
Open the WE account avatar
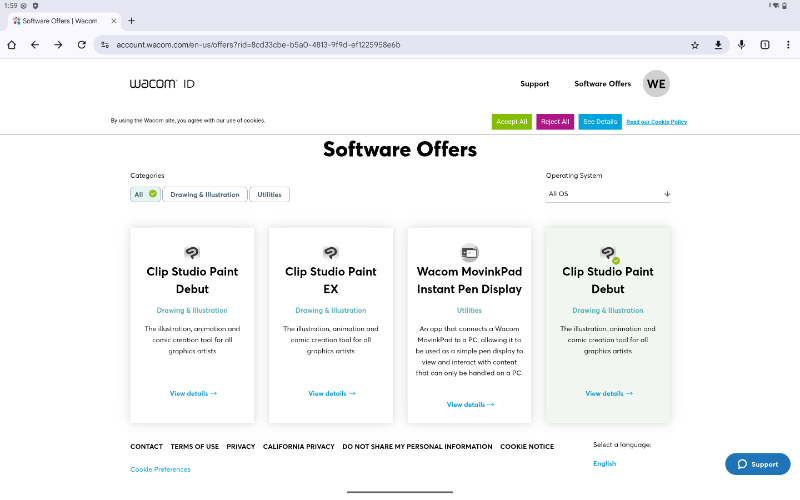(x=656, y=84)
